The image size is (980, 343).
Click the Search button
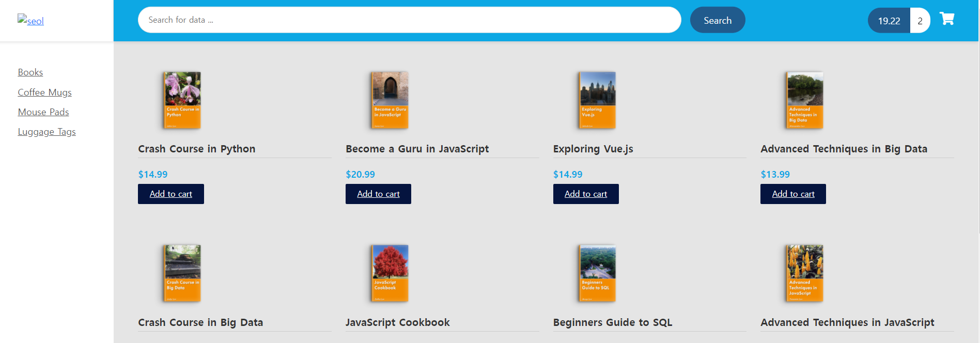tap(718, 20)
